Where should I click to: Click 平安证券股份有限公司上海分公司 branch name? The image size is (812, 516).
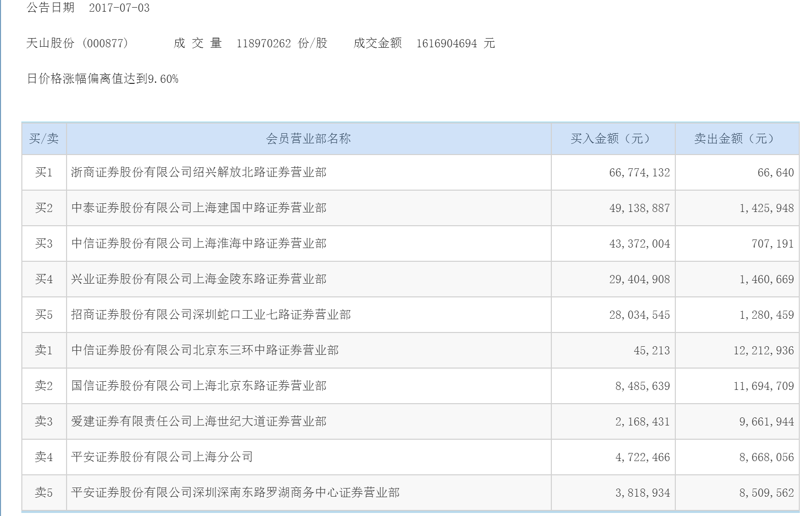tap(162, 457)
